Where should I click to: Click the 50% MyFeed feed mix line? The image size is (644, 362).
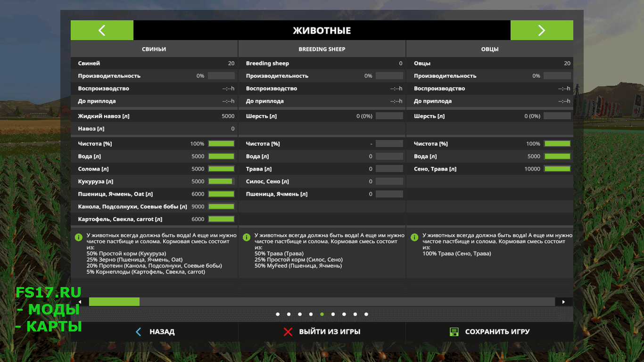[x=298, y=266]
